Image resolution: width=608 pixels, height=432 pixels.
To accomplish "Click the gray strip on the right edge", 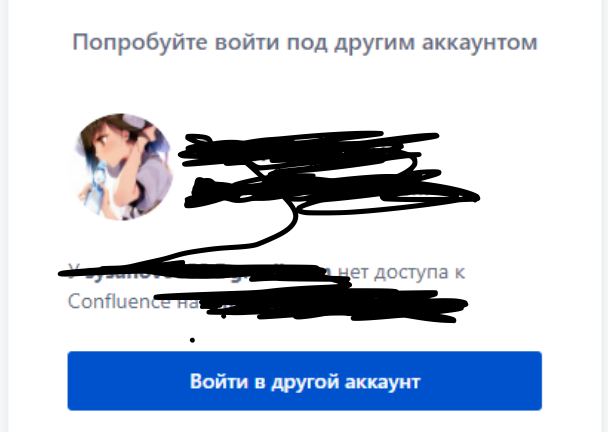I will [605, 216].
